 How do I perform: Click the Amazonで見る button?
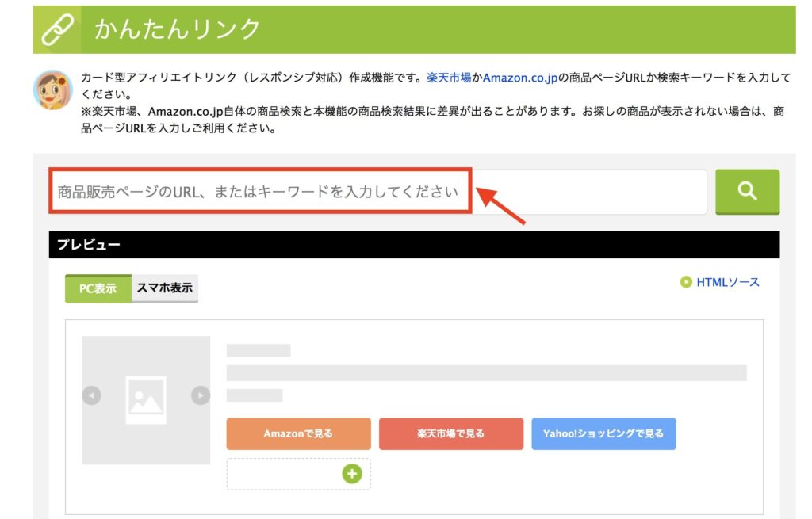click(298, 433)
